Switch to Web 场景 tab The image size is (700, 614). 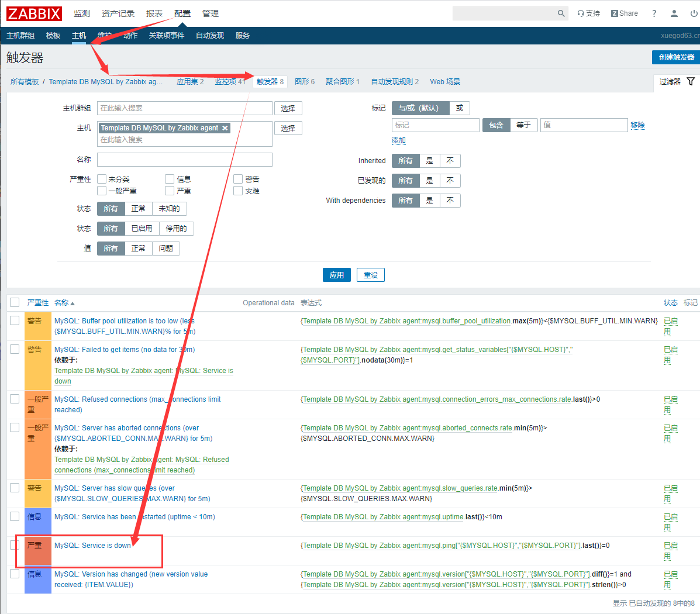tap(445, 82)
